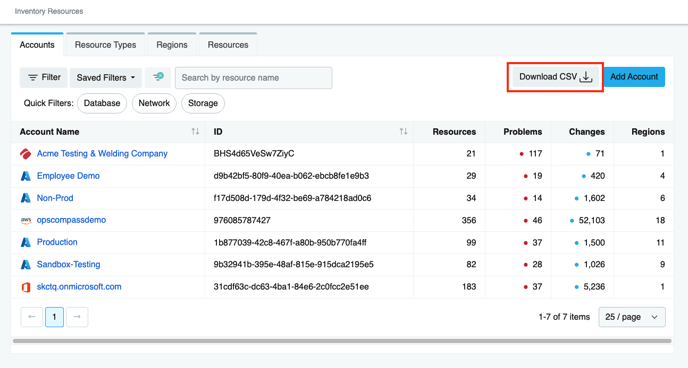688x368 pixels.
Task: Go to previous page with left arrow
Action: click(32, 317)
